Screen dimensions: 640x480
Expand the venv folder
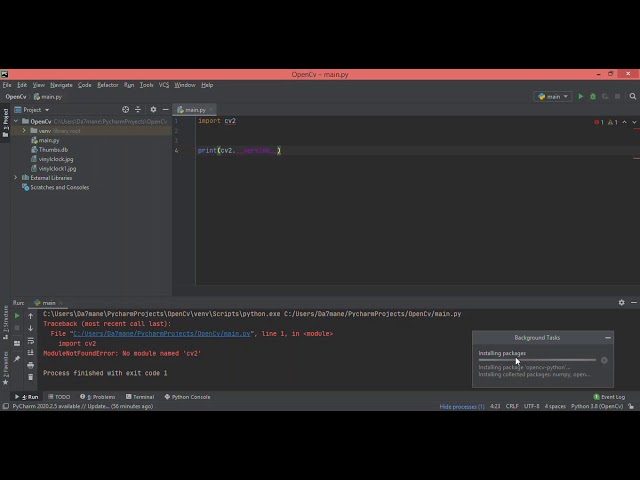[24, 131]
